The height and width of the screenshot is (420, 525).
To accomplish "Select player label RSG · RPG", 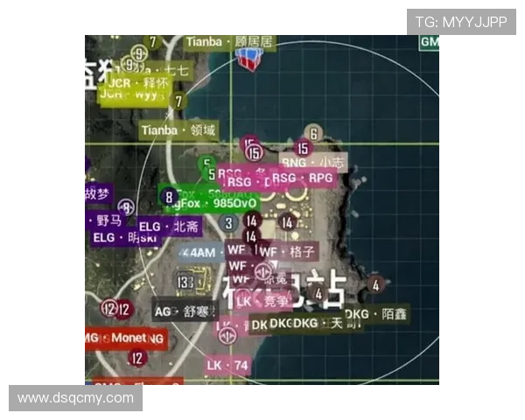I will [x=303, y=178].
